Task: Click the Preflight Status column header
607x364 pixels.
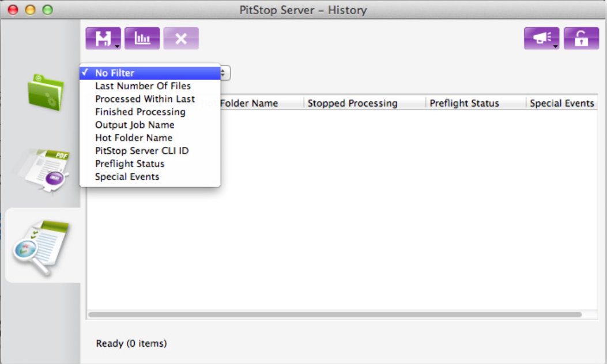Action: tap(464, 104)
